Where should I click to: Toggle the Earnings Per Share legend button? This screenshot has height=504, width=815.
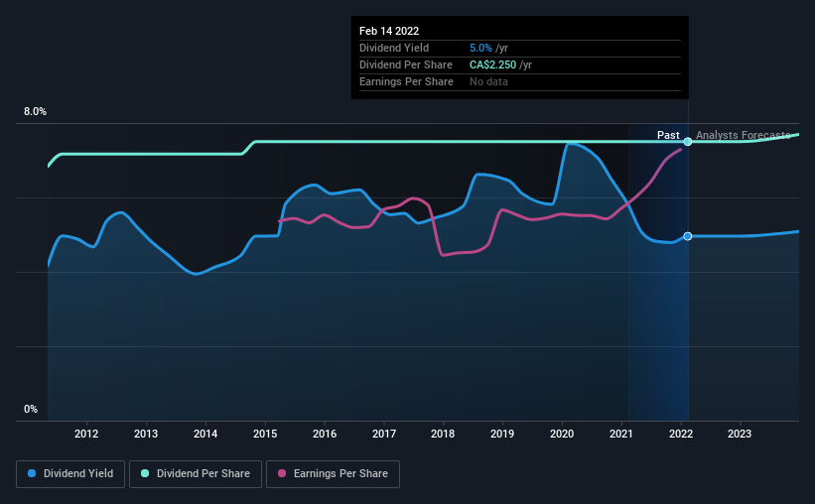[x=334, y=474]
